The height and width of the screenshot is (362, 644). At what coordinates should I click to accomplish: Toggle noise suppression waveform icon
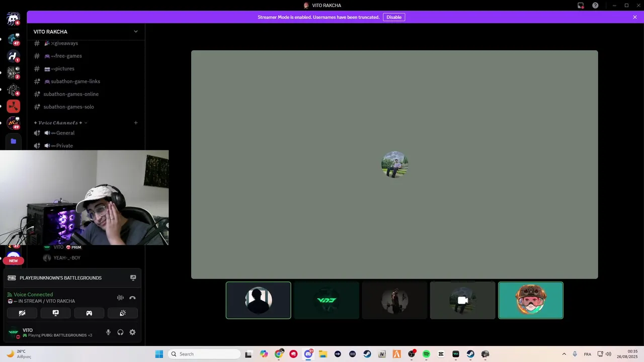(x=120, y=298)
